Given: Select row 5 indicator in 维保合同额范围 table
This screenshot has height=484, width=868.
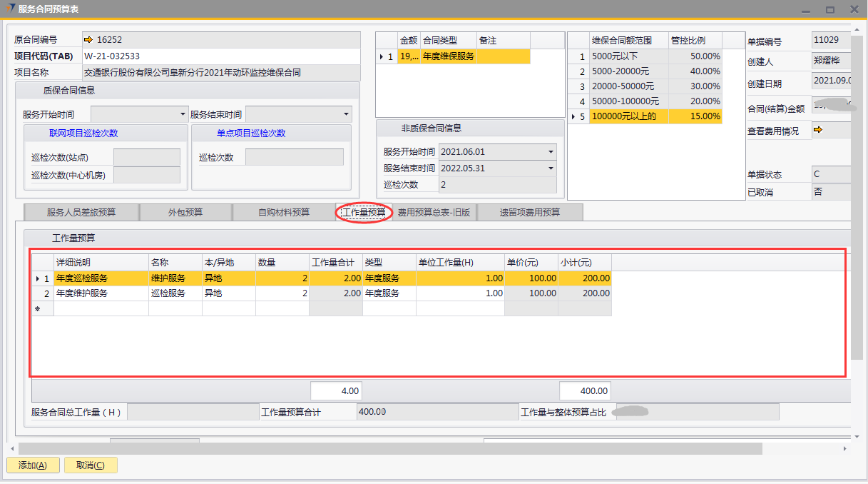Looking at the screenshot, I should coord(578,116).
